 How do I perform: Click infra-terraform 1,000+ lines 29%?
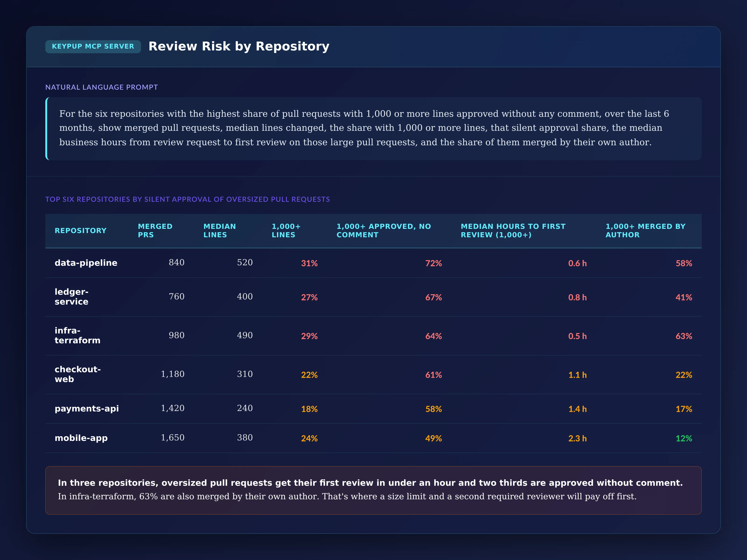click(x=309, y=336)
